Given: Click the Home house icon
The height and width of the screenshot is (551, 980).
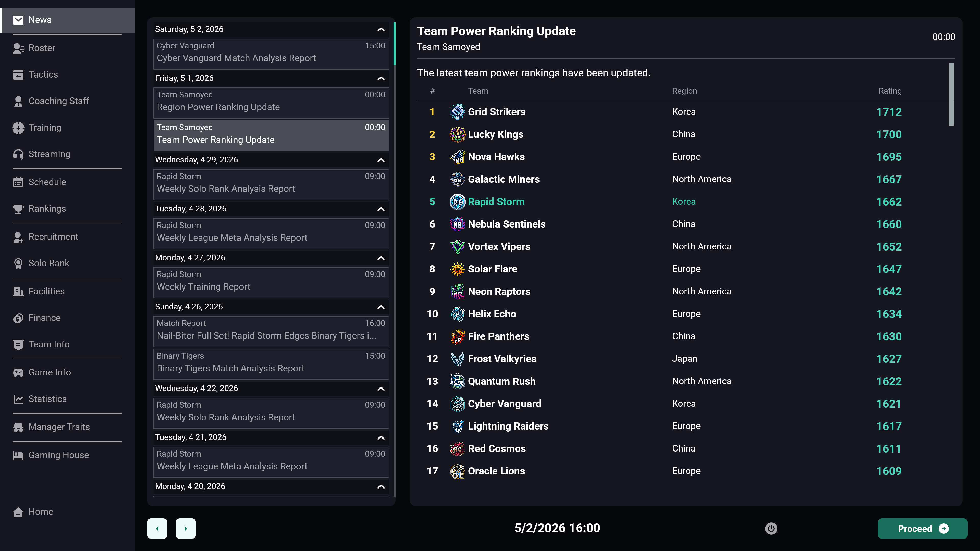Looking at the screenshot, I should point(18,512).
